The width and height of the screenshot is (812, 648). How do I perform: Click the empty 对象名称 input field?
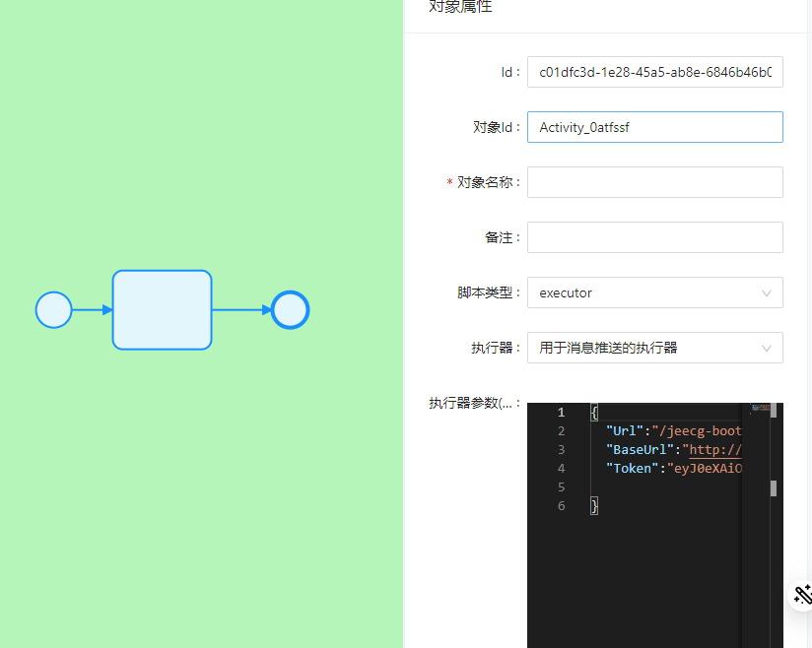(655, 182)
